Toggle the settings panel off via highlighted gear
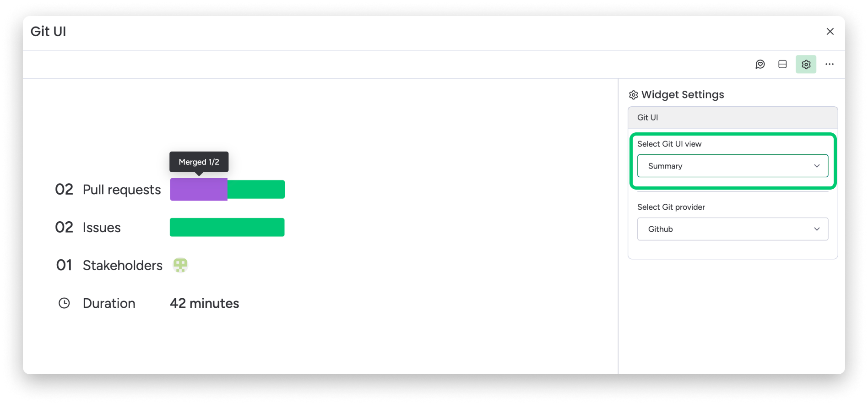The image size is (868, 404). click(806, 64)
